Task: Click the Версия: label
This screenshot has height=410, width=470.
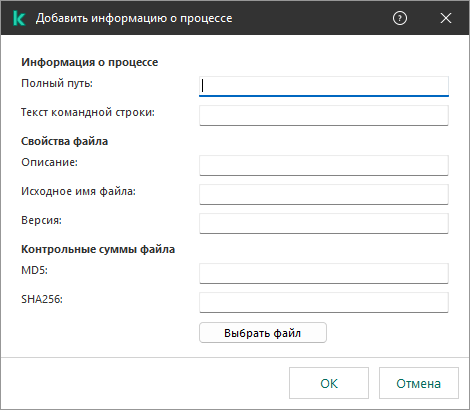Action: point(41,220)
